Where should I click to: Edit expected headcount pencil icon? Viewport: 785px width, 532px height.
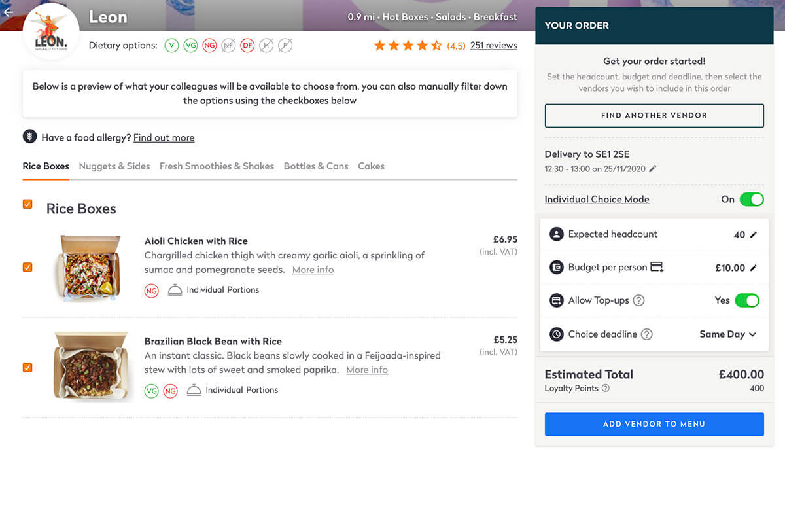[754, 234]
